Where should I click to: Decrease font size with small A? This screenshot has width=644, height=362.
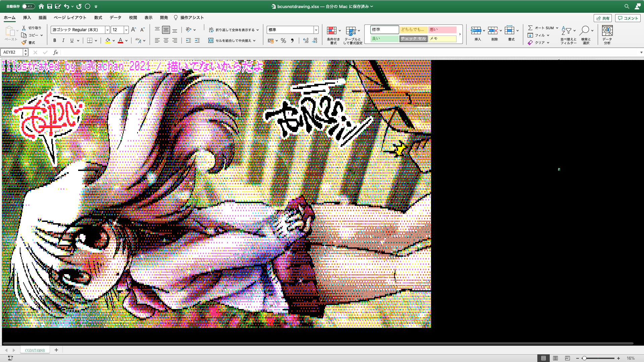(142, 30)
